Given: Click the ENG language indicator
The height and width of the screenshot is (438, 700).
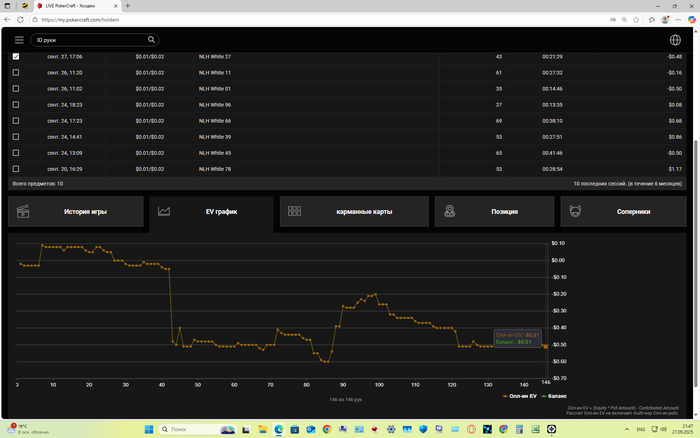Looking at the screenshot, I should click(641, 429).
